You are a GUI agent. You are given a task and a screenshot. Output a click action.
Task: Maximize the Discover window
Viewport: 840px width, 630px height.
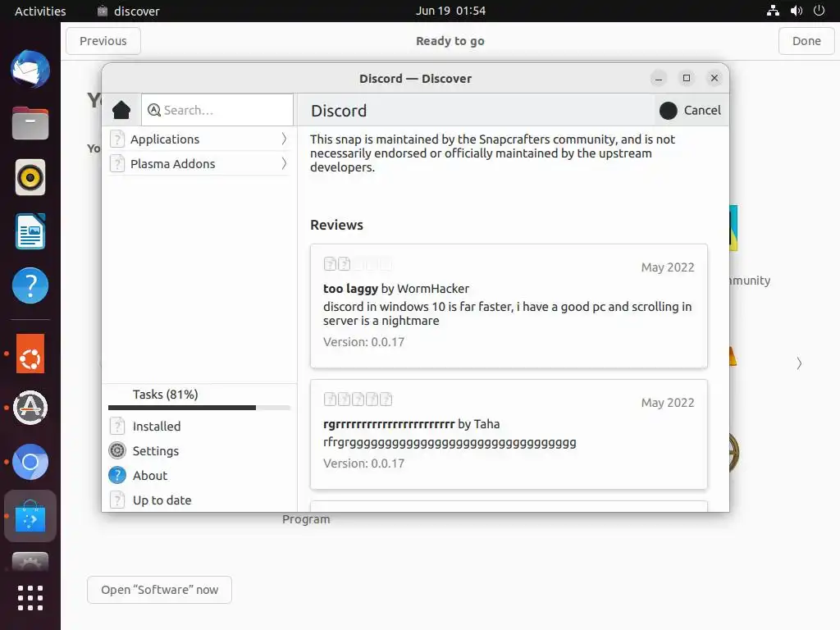687,78
